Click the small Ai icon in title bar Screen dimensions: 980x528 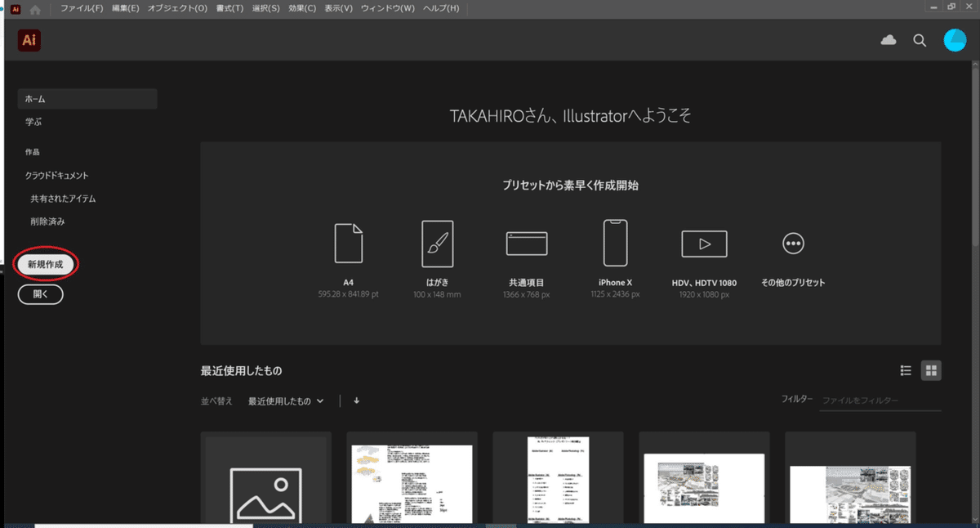point(15,9)
